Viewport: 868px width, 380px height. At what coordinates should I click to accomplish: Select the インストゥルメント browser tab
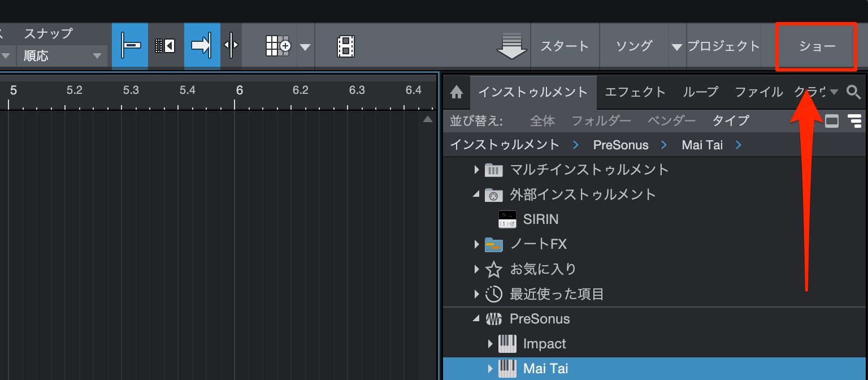(x=533, y=92)
